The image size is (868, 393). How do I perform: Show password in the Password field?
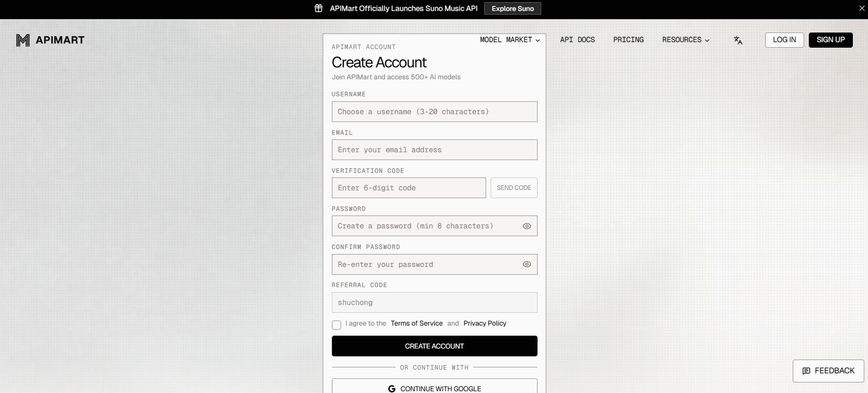point(527,226)
